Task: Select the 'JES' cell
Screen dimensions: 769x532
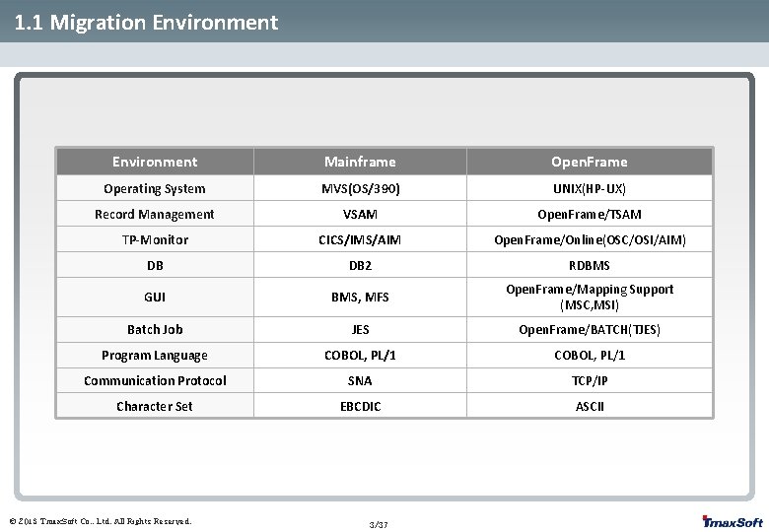Action: pos(360,329)
